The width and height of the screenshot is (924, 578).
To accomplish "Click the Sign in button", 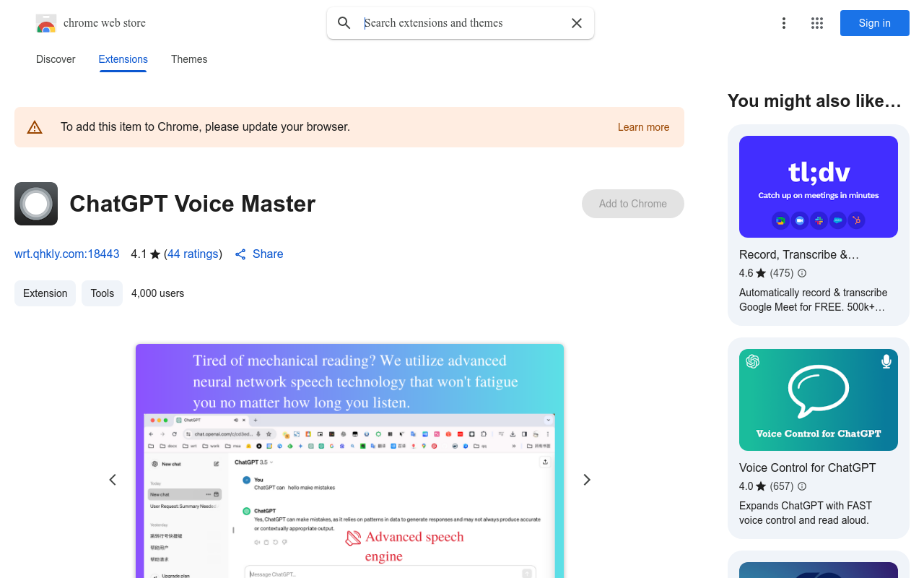I will pyautogui.click(x=875, y=23).
